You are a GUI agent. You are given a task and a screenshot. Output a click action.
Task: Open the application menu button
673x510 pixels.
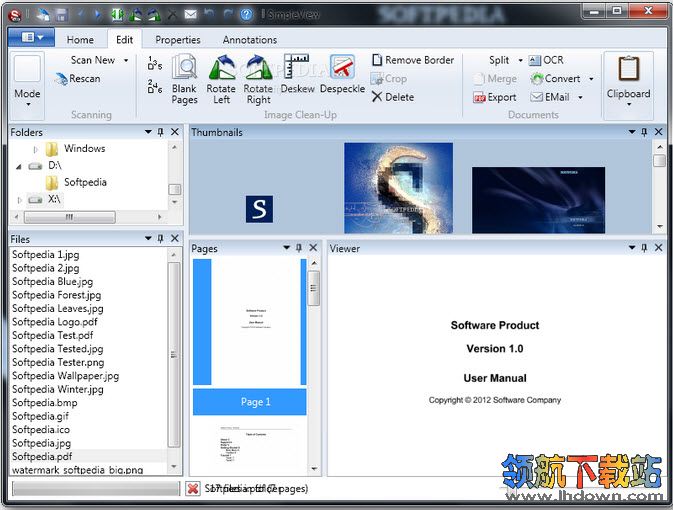point(31,37)
